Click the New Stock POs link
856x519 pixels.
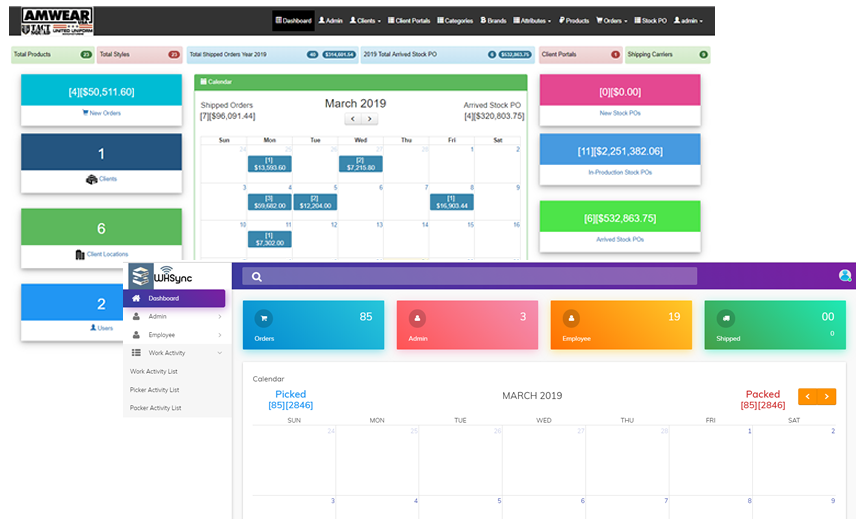pyautogui.click(x=620, y=113)
